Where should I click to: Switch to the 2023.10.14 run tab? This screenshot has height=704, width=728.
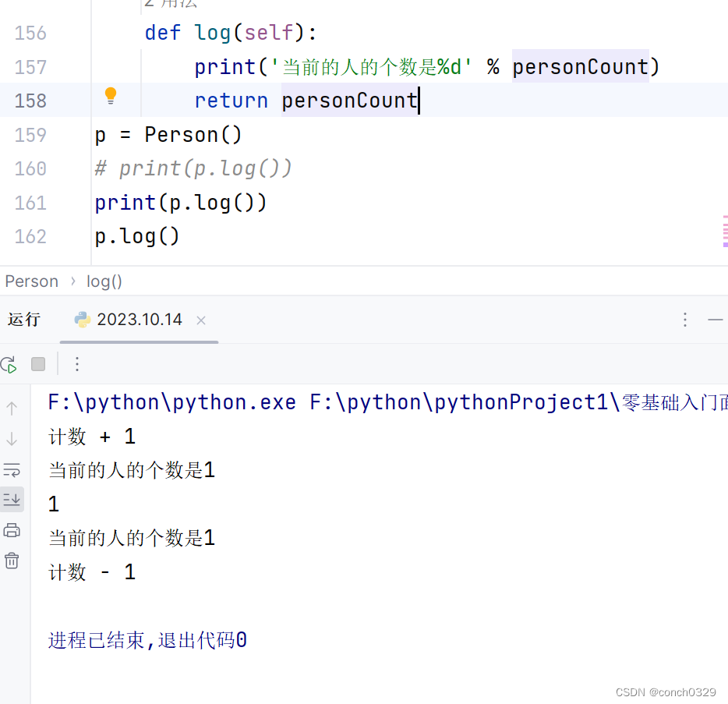(139, 319)
